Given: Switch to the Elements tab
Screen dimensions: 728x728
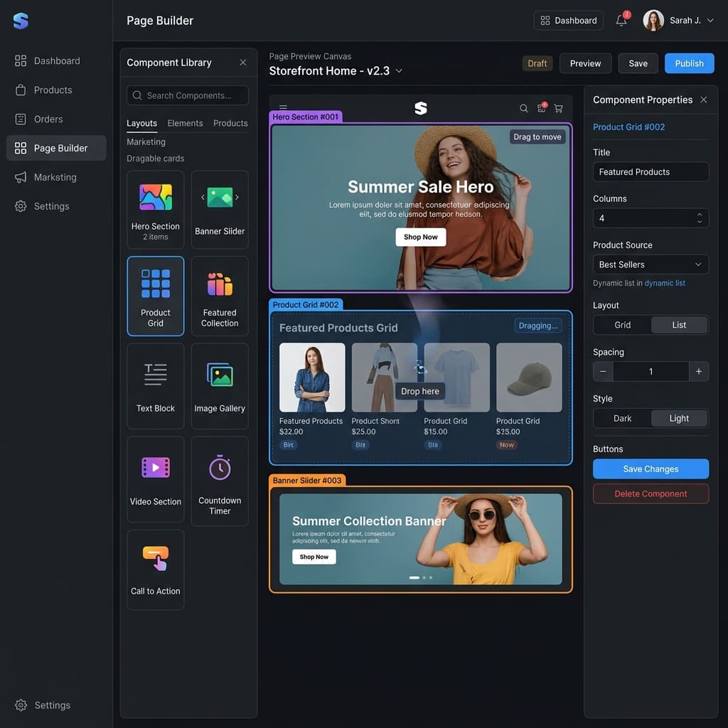Looking at the screenshot, I should (185, 124).
